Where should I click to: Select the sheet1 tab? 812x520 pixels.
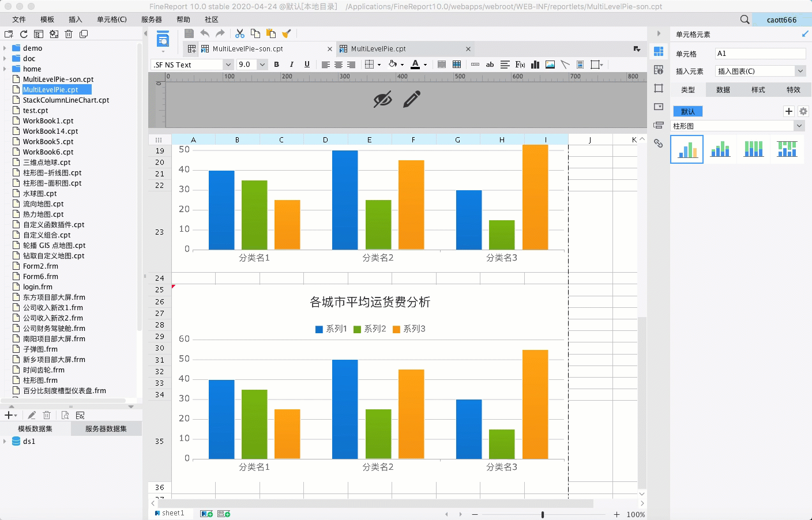(171, 513)
